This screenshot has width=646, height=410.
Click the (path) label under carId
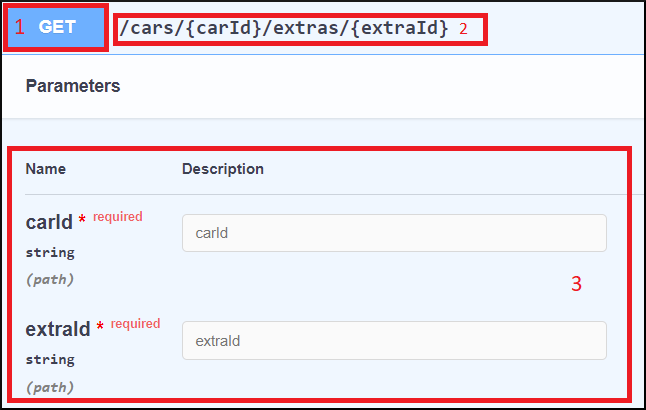(50, 279)
